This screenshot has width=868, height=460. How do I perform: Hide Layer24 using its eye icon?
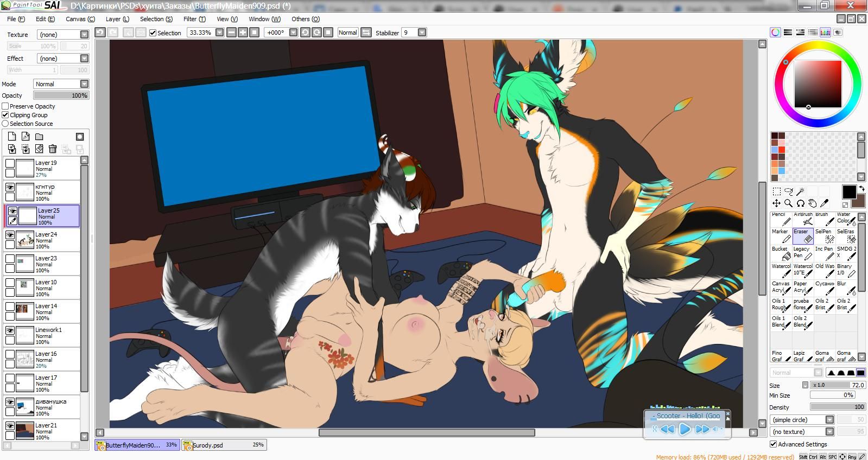pos(10,235)
